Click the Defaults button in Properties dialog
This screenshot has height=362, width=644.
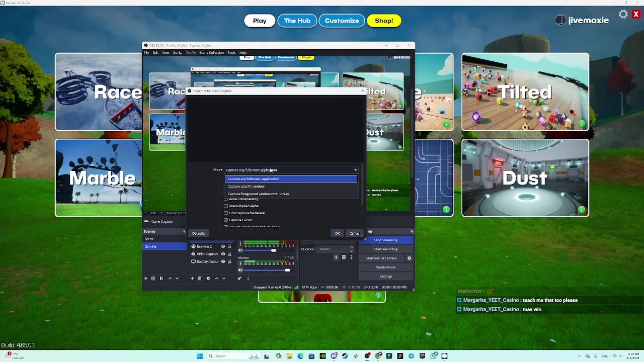198,233
